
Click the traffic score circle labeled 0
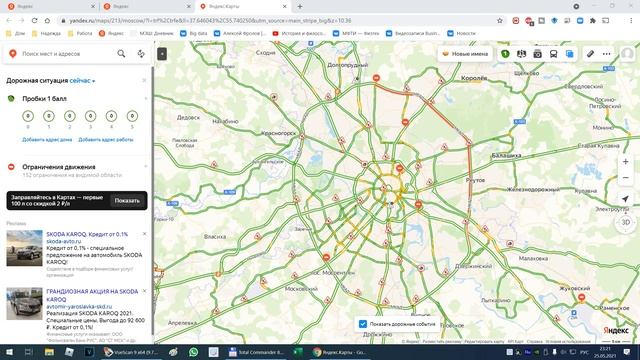point(28,116)
